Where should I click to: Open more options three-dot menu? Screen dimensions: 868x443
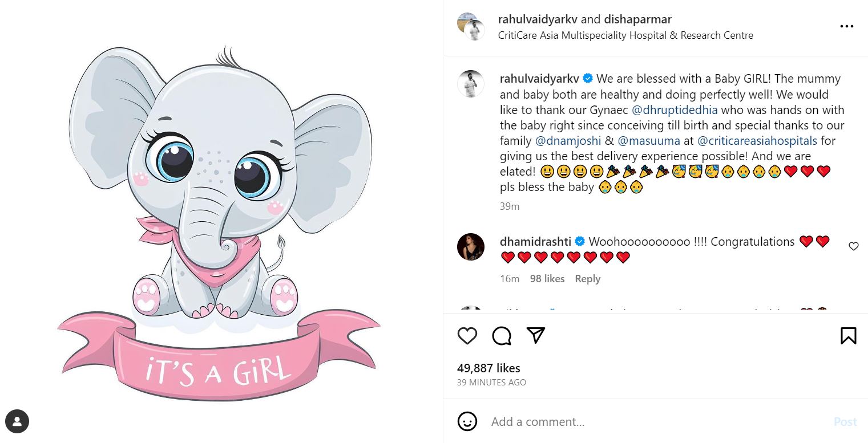point(846,26)
